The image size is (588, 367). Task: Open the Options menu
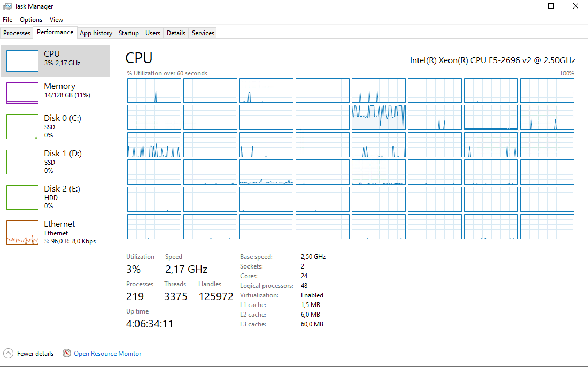click(x=30, y=19)
